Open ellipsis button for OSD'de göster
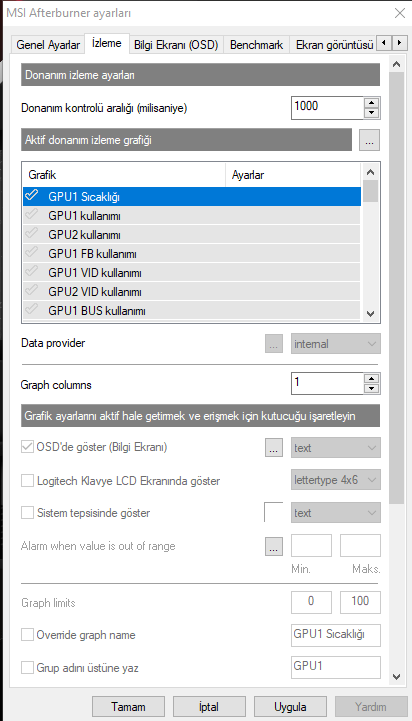Image resolution: width=412 pixels, height=721 pixels. click(x=274, y=448)
